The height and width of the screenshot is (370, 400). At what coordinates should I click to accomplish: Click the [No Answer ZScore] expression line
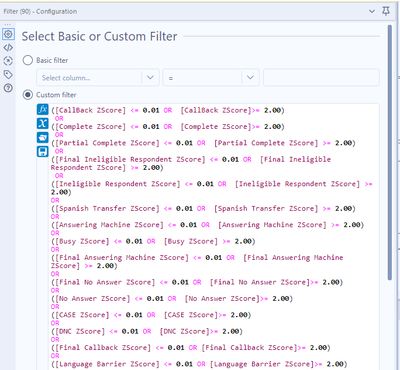pos(172,299)
